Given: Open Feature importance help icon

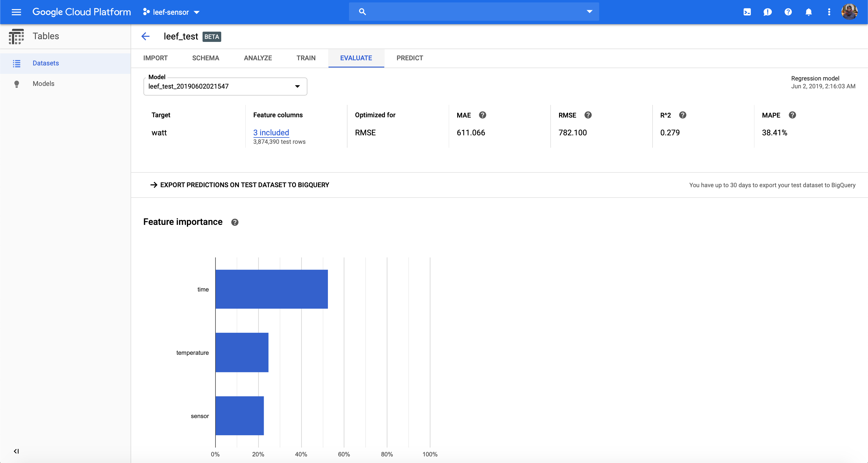Looking at the screenshot, I should 235,222.
